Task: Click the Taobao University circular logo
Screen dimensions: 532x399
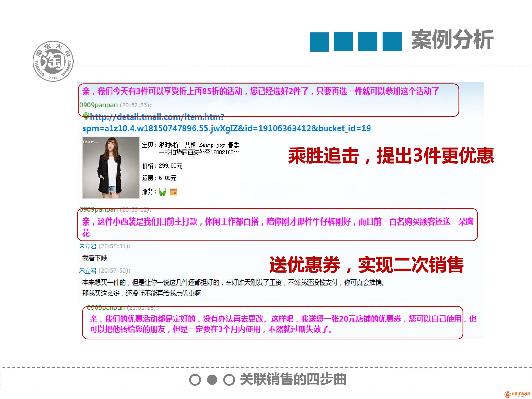Action: (x=53, y=61)
